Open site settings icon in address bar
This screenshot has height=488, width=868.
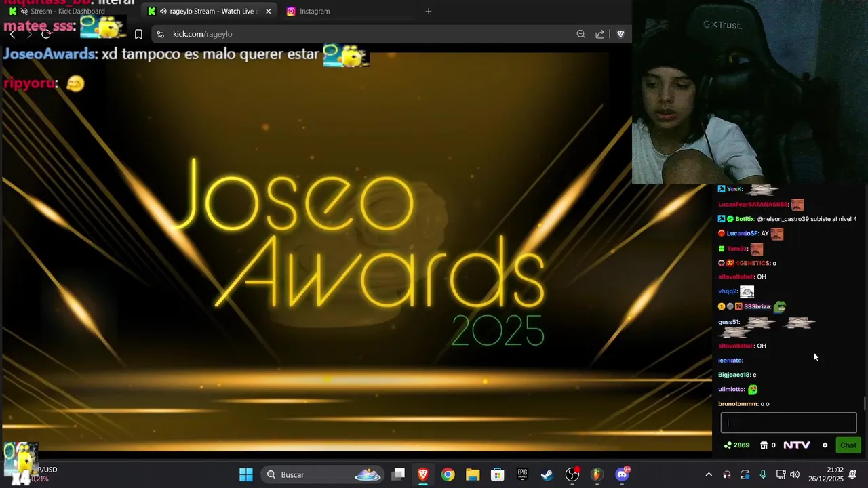tap(160, 34)
